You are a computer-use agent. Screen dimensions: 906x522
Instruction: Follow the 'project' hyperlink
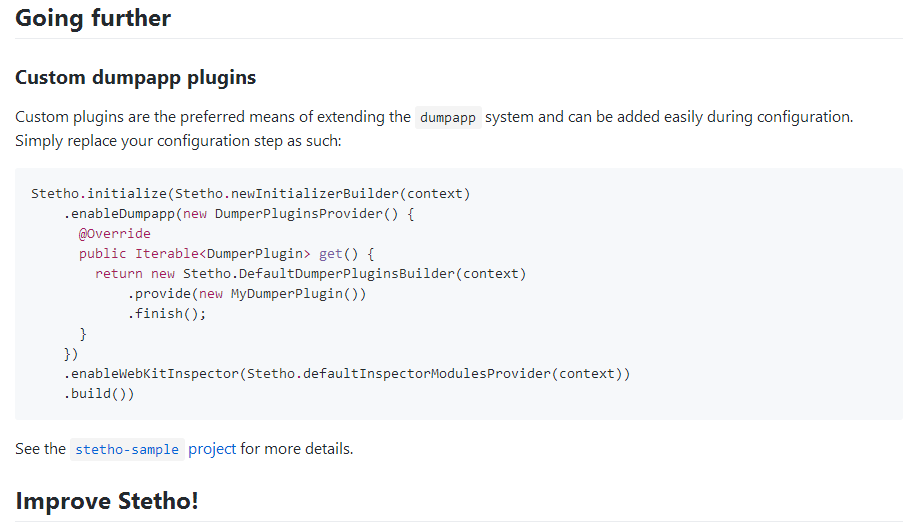pyautogui.click(x=212, y=449)
